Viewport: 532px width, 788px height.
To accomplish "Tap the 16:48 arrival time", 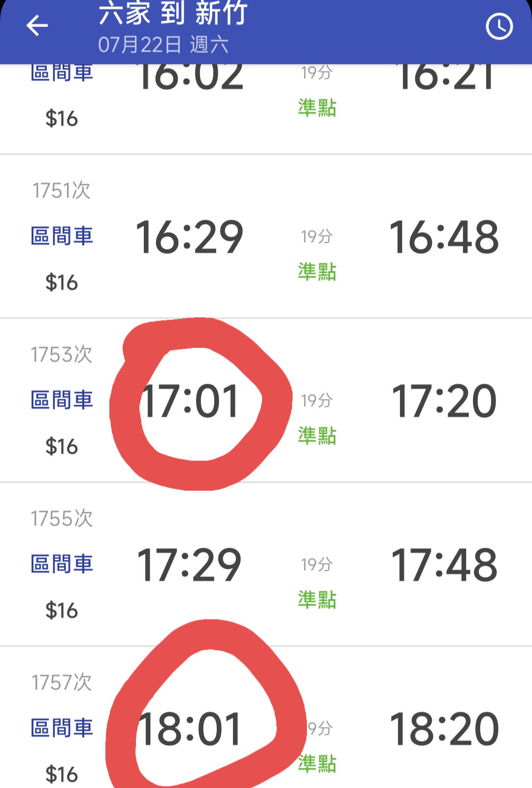I will click(444, 237).
